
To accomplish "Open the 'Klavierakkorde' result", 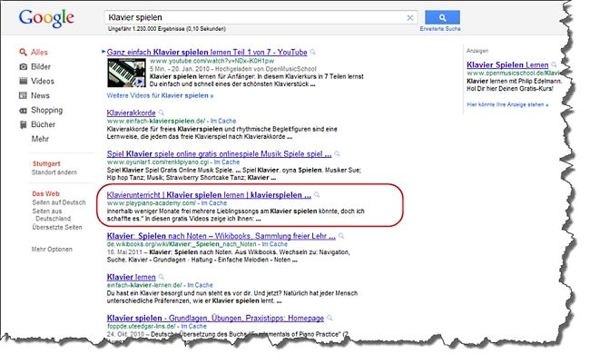I will (x=132, y=113).
